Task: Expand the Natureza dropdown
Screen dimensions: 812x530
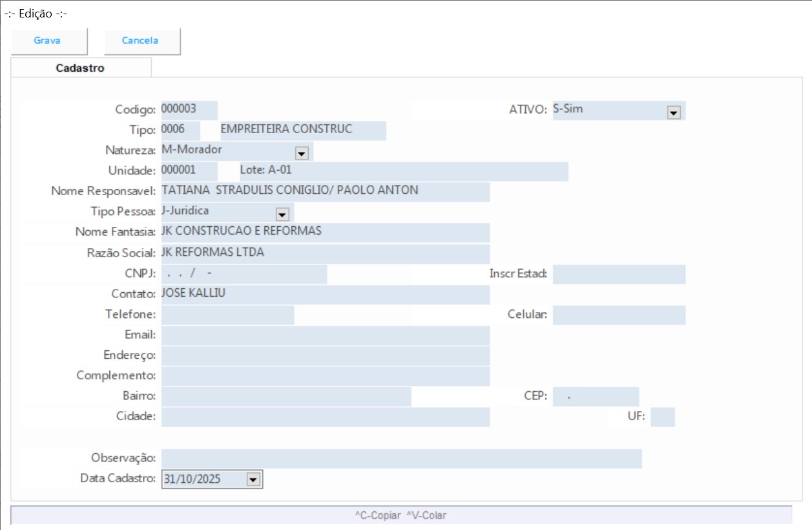Action: (x=301, y=153)
